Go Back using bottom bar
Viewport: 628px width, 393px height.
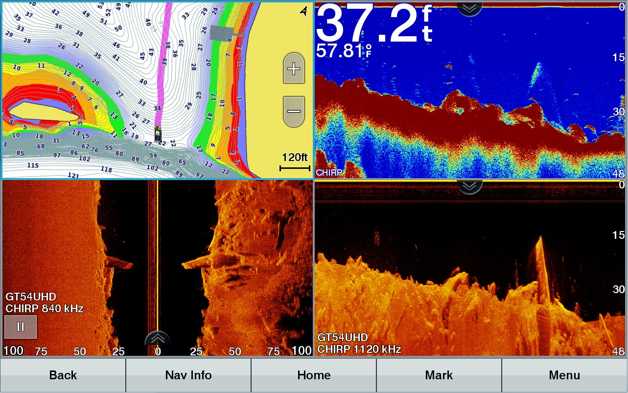[63, 375]
